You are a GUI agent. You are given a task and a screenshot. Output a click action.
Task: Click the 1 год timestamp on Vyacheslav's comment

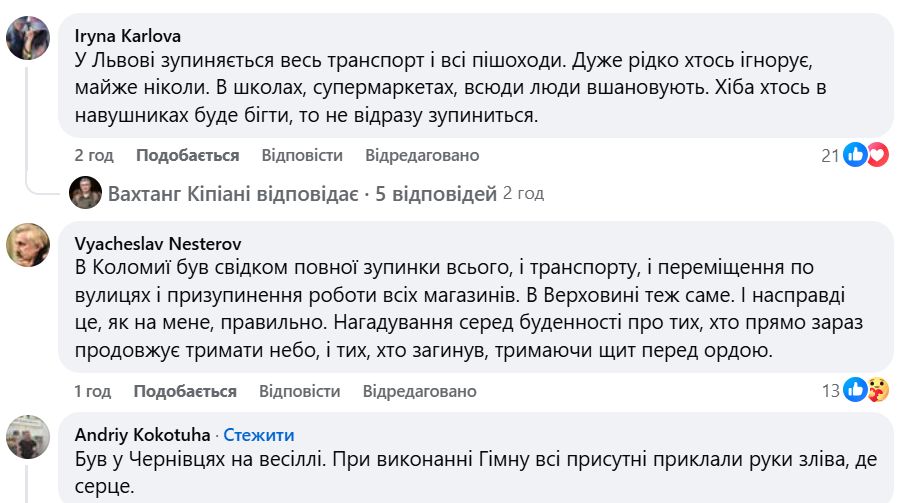coord(92,392)
